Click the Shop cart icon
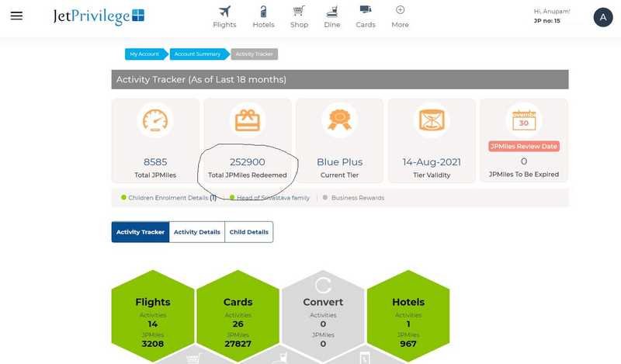This screenshot has width=621, height=364. 299,11
